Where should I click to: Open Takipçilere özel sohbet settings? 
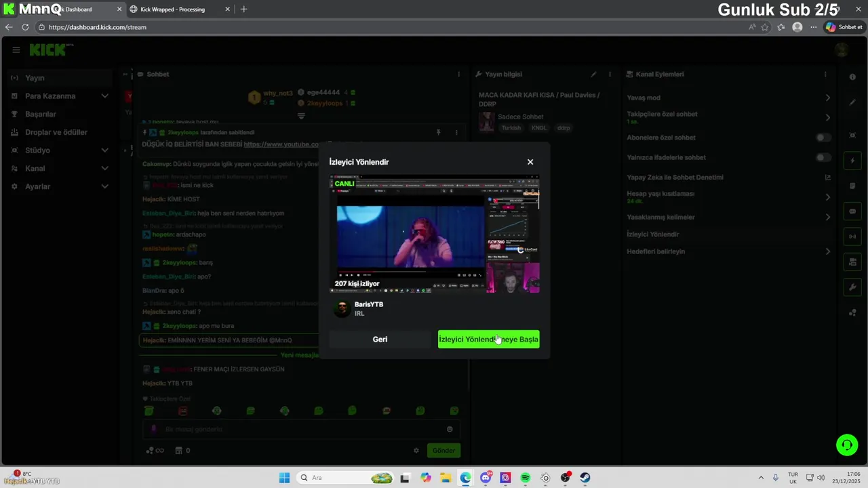(x=729, y=117)
